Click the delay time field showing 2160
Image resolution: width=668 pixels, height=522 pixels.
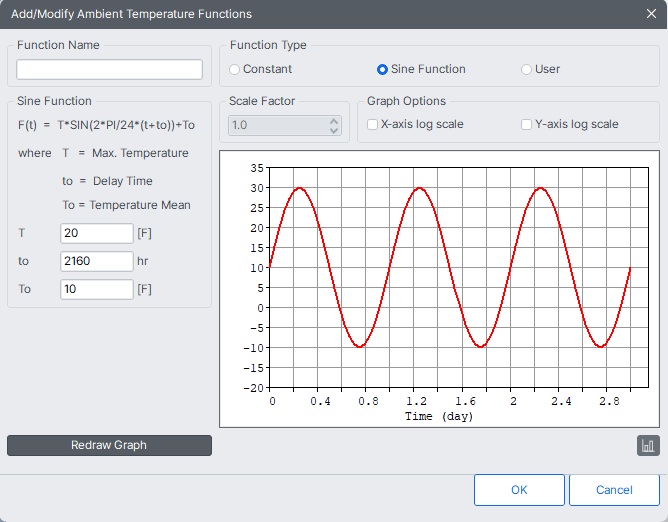click(x=96, y=261)
